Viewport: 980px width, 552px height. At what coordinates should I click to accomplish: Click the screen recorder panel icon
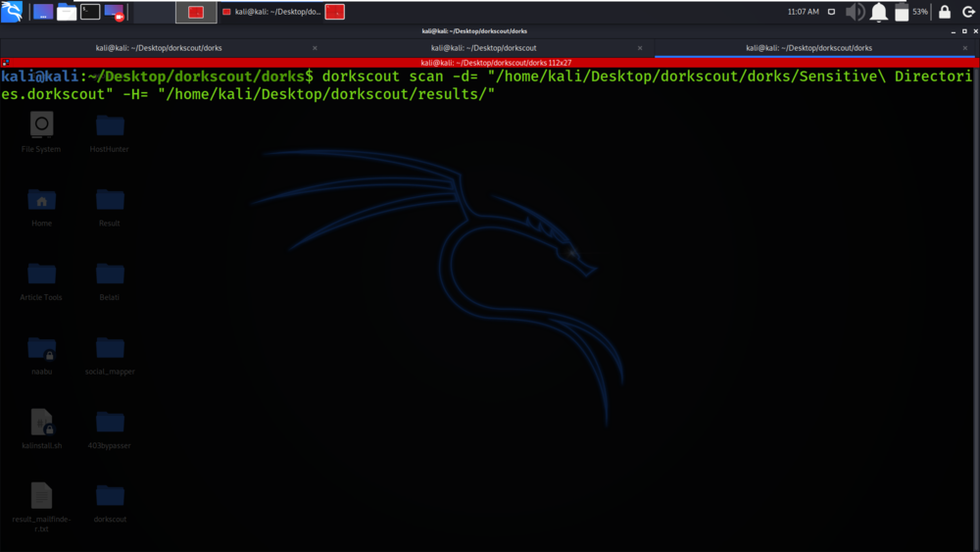point(114,12)
